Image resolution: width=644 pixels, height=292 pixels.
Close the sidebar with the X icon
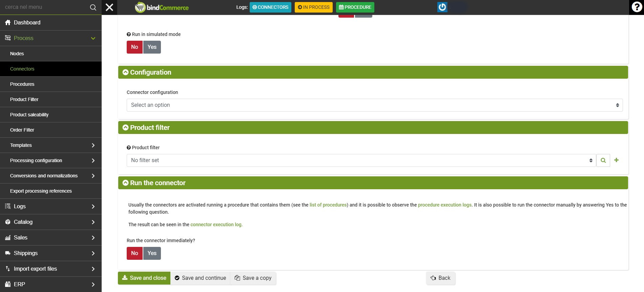[x=109, y=7]
